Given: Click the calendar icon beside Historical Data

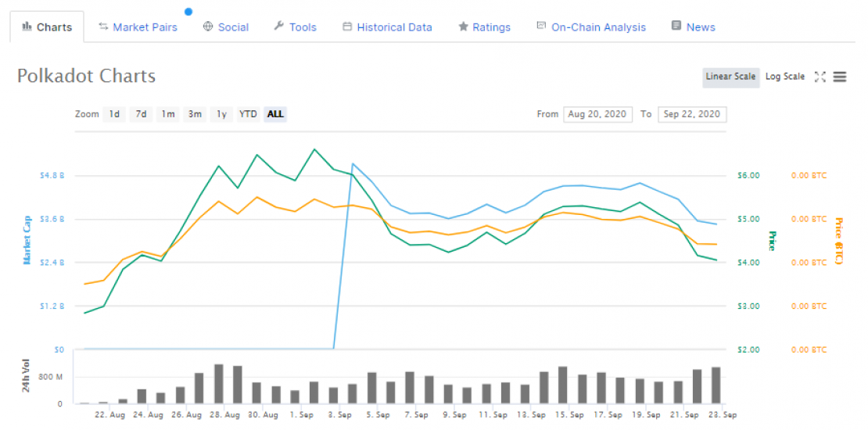Looking at the screenshot, I should click(347, 27).
